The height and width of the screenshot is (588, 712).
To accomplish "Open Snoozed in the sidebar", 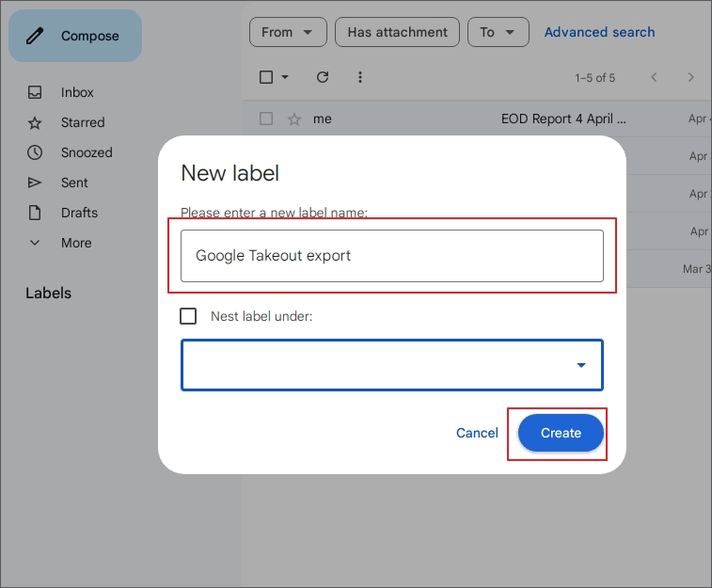I will (x=87, y=152).
